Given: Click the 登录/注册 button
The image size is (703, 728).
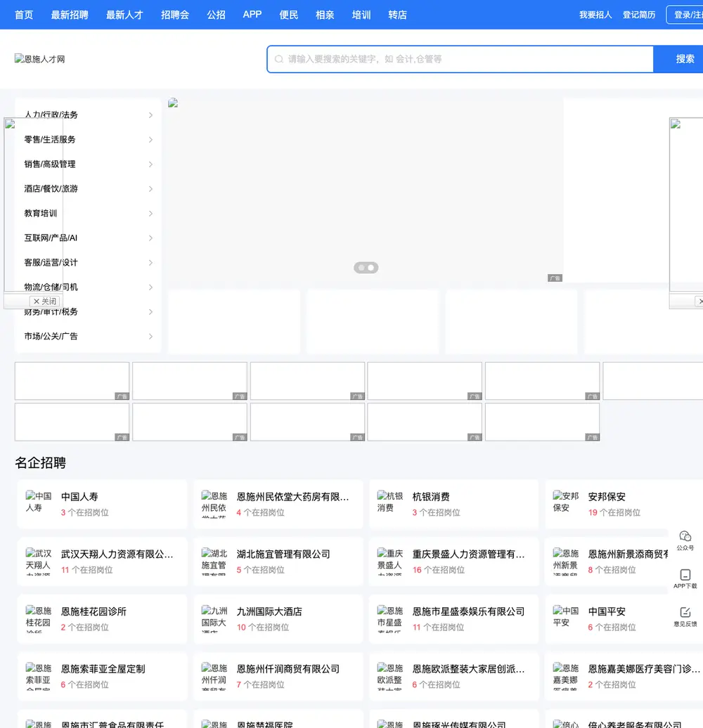Looking at the screenshot, I should pyautogui.click(x=686, y=15).
